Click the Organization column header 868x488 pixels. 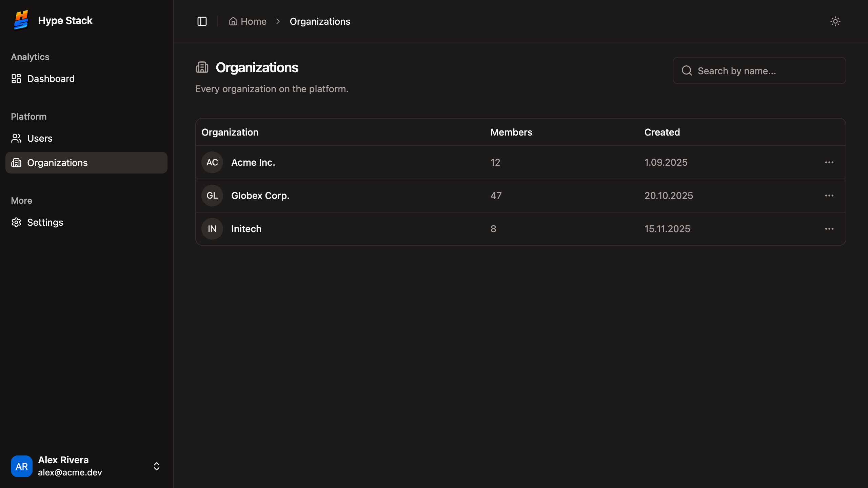point(230,132)
